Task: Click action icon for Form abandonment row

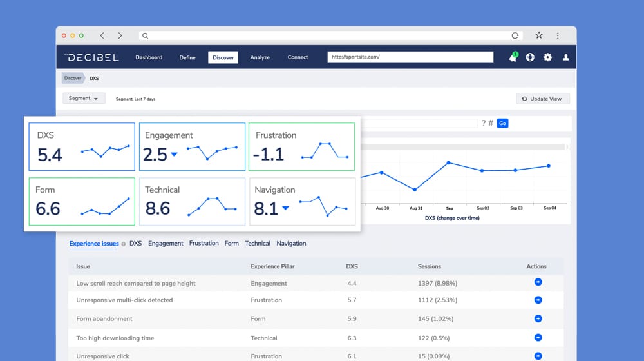Action: 538,318
